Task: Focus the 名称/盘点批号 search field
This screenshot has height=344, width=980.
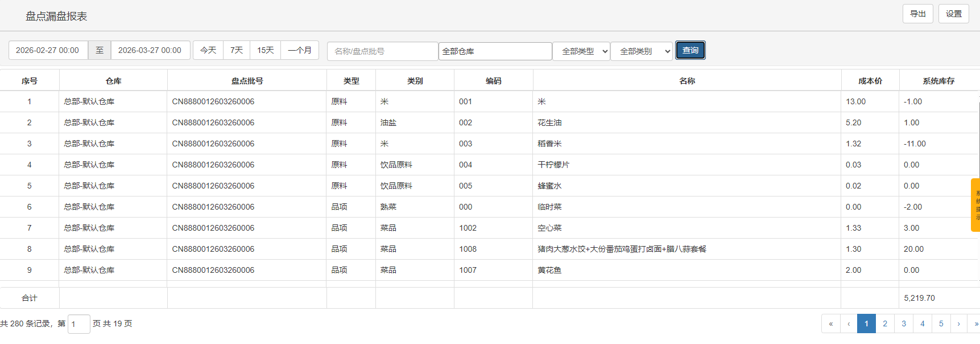Action: 382,51
